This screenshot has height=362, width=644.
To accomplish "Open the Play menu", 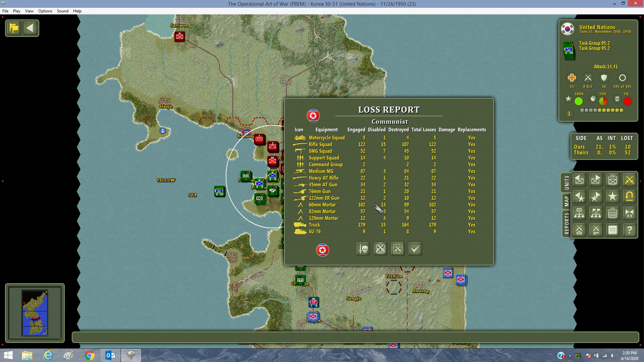I will click(x=17, y=11).
